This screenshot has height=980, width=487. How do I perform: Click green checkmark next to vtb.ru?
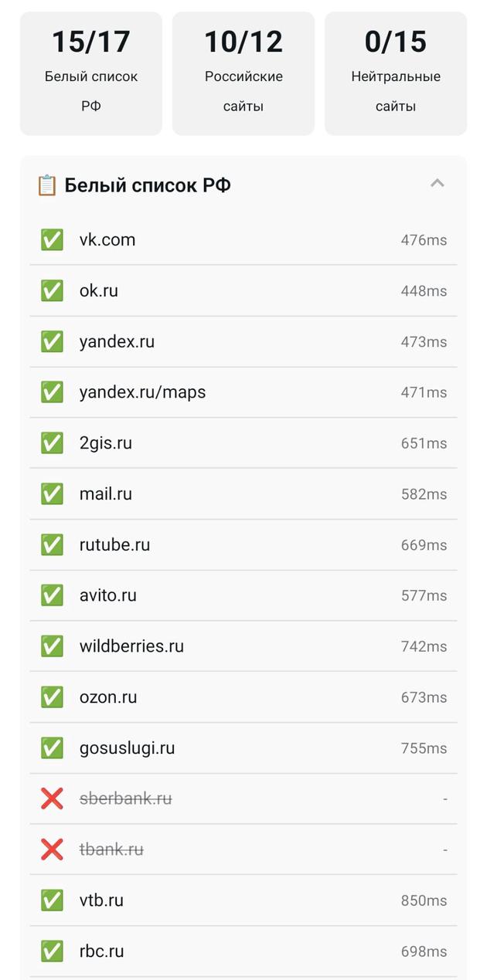[x=52, y=900]
